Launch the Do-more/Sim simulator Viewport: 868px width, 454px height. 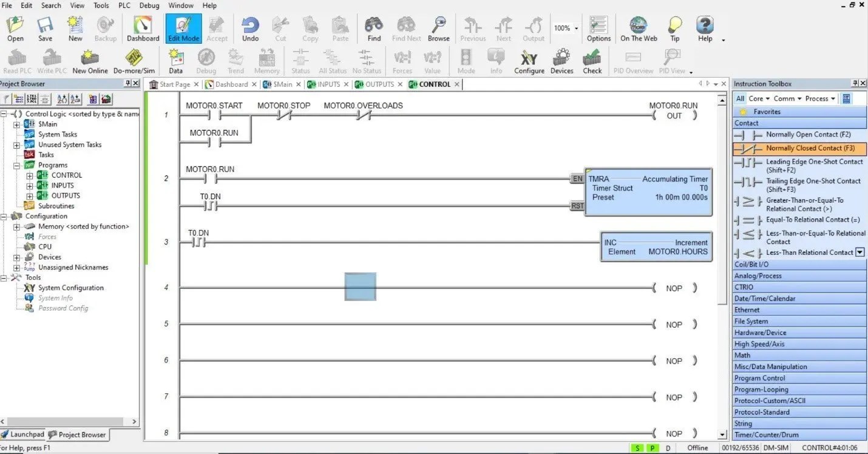point(134,61)
